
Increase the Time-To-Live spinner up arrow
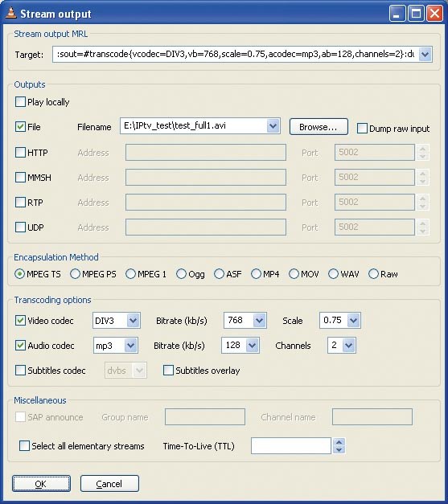click(x=339, y=442)
